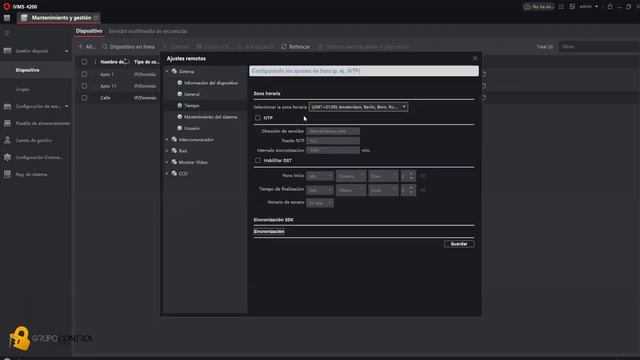This screenshot has width=640, height=360.
Task: Click the Intervalo sincronización input field
Action: coord(333,150)
